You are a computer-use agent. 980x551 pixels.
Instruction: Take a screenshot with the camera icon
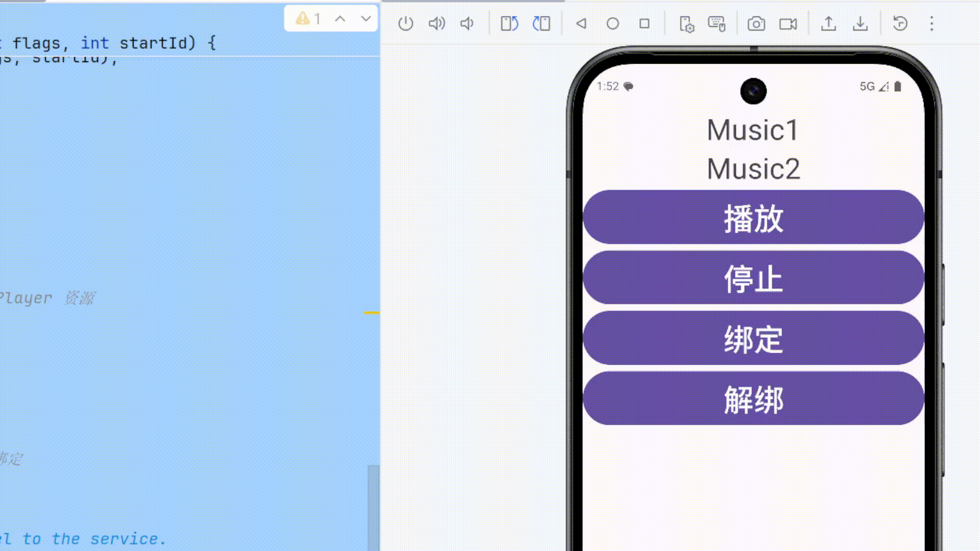pyautogui.click(x=757, y=23)
